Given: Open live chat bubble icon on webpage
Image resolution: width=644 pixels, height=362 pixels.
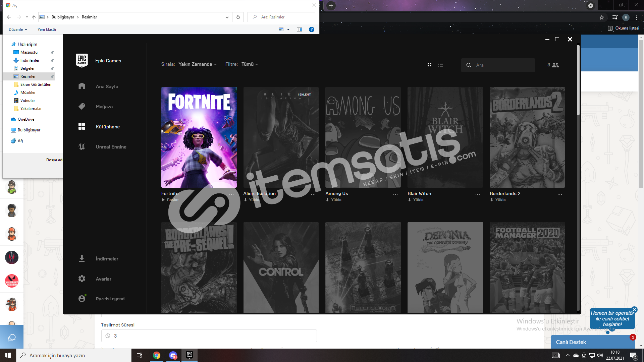Looking at the screenshot, I should point(12,337).
